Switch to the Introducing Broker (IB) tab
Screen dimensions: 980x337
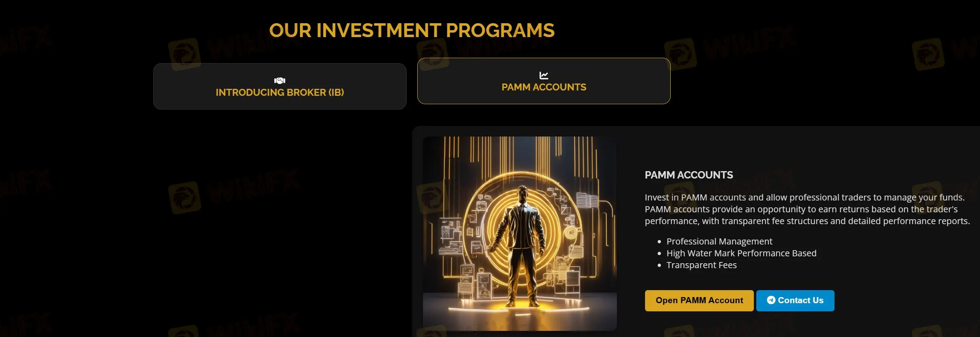tap(280, 93)
